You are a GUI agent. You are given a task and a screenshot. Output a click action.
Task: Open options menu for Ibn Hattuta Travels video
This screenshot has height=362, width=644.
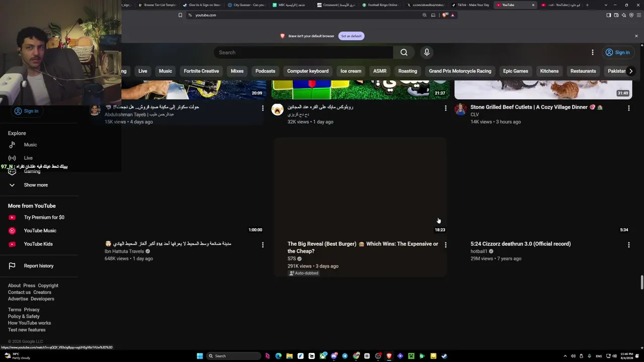pos(262,245)
